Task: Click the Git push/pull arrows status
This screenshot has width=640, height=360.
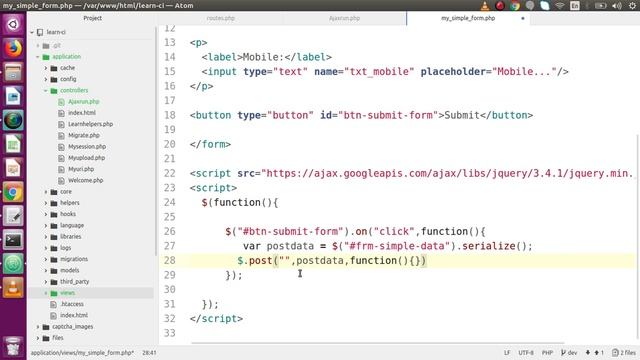Action: [595, 353]
